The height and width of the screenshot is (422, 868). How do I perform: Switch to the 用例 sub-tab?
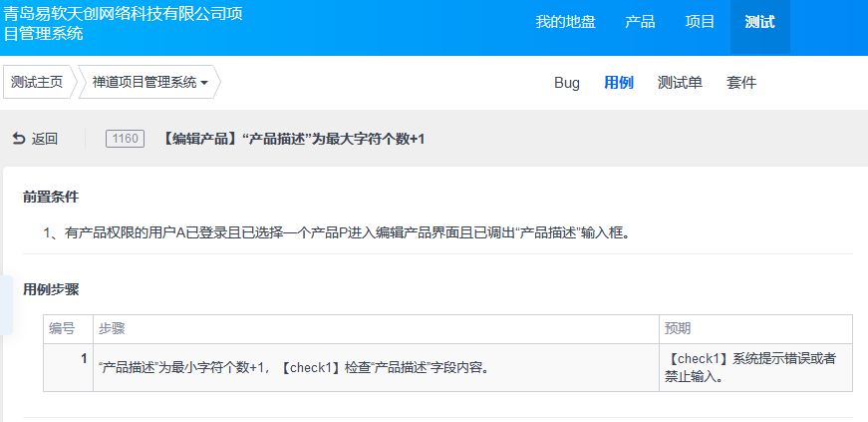point(618,83)
